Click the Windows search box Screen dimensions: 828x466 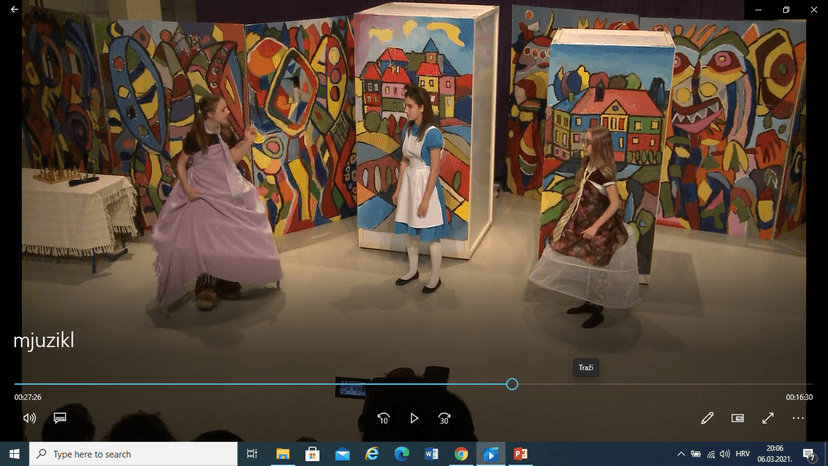tap(133, 454)
